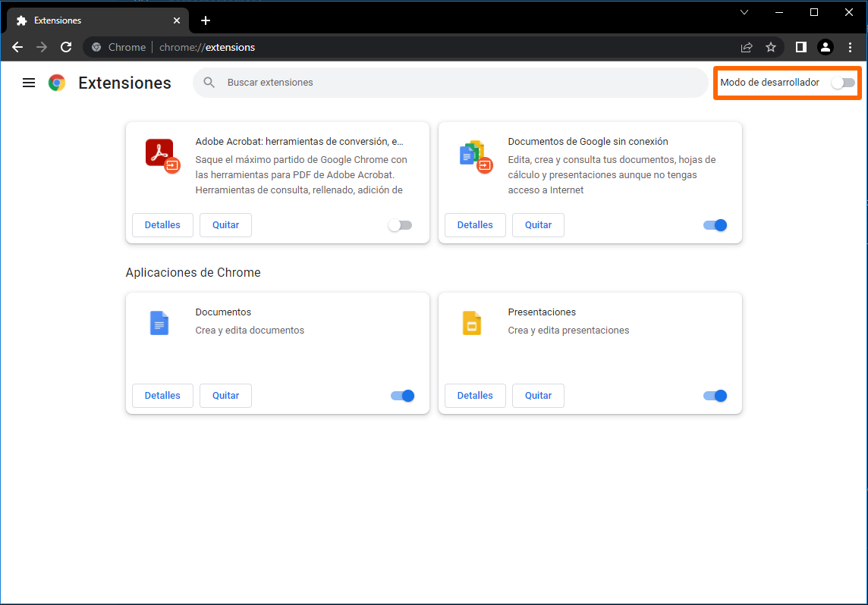Viewport: 868px width, 605px height.
Task: Click Quitar to remove Adobe Acrobat
Action: (x=226, y=225)
